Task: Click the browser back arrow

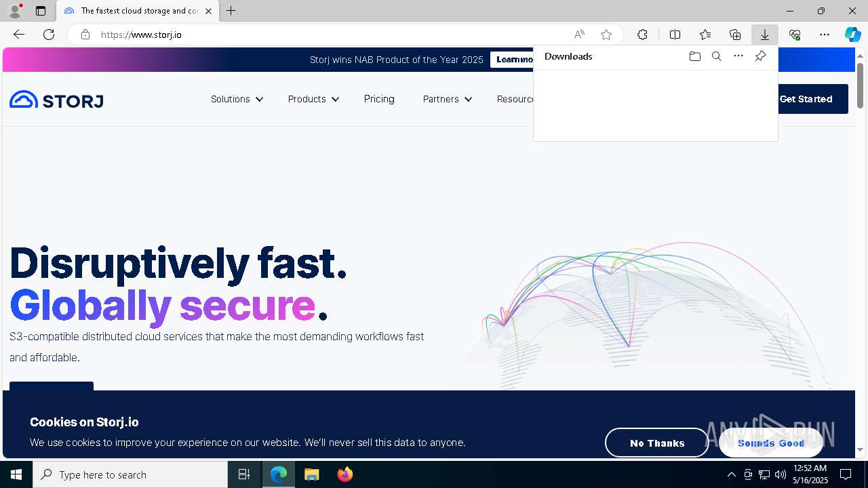Action: 19,35
